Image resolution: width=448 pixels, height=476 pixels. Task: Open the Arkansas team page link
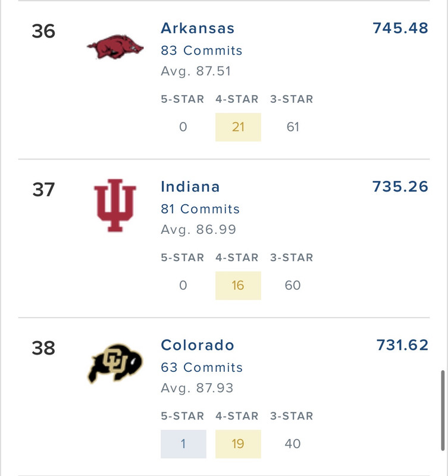(198, 28)
